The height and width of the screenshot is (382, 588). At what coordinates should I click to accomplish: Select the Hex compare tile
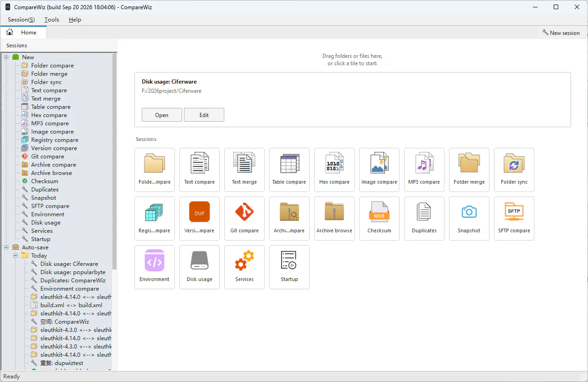[334, 170]
